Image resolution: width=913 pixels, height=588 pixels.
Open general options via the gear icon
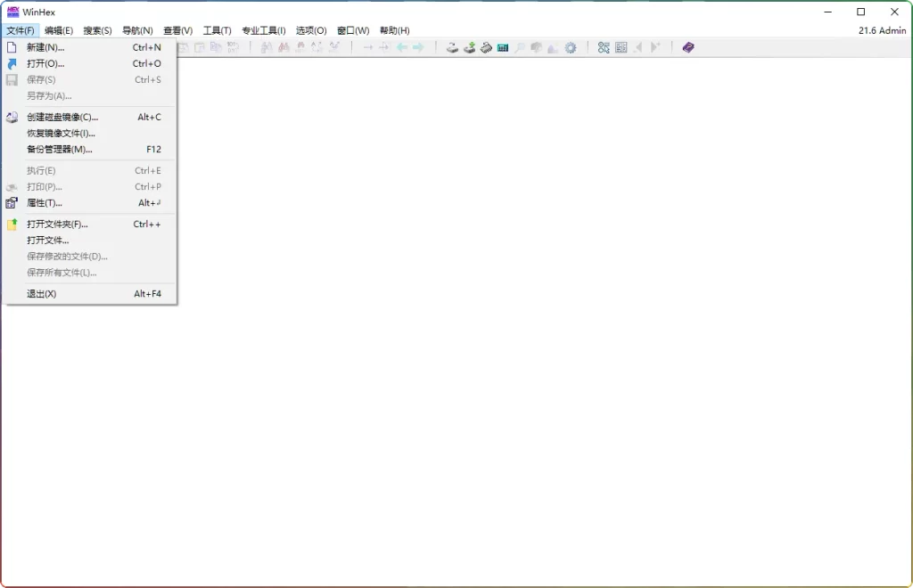point(571,48)
